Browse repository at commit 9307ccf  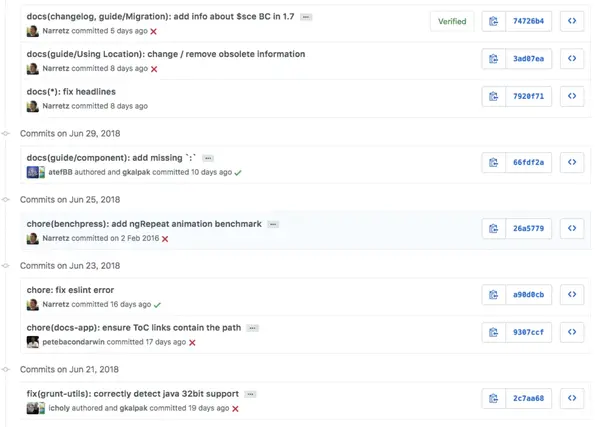pyautogui.click(x=571, y=332)
